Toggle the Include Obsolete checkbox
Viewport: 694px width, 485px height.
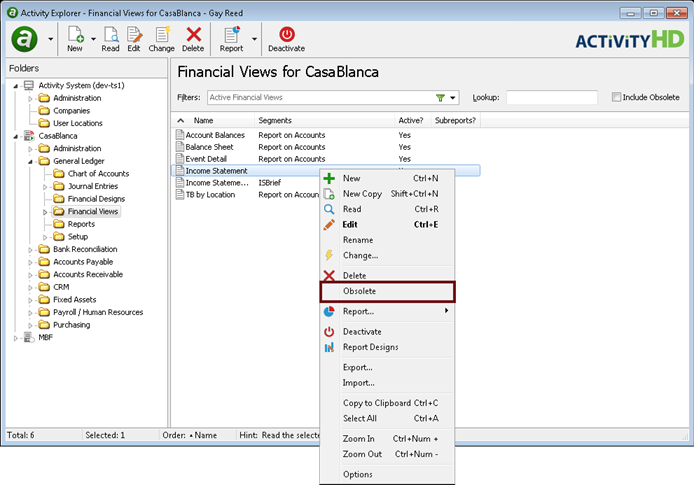tap(616, 97)
